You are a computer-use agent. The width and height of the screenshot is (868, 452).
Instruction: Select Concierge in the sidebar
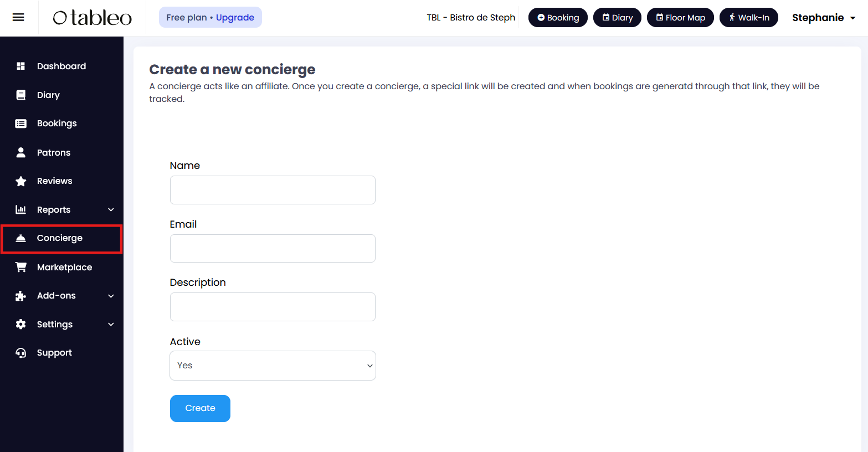(x=61, y=239)
